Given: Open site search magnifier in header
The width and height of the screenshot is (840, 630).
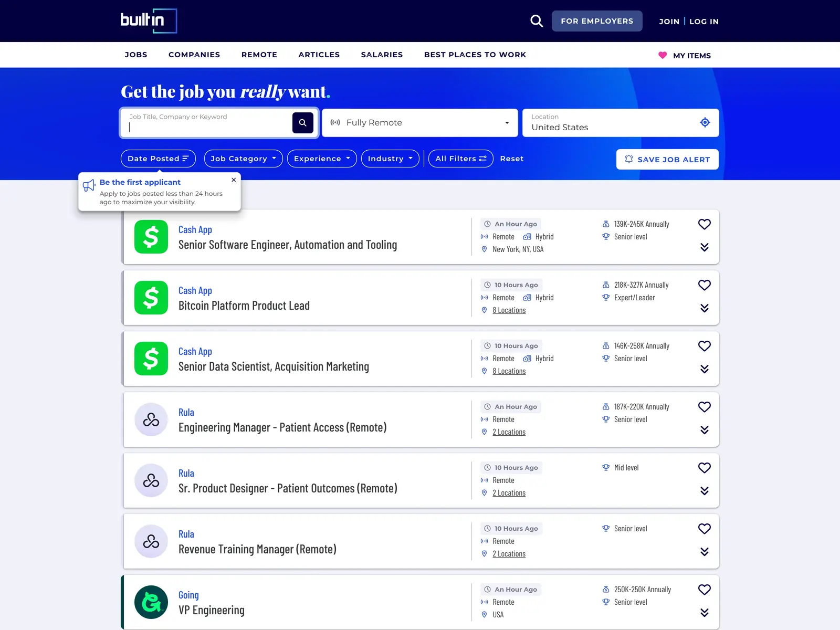Looking at the screenshot, I should (x=536, y=21).
